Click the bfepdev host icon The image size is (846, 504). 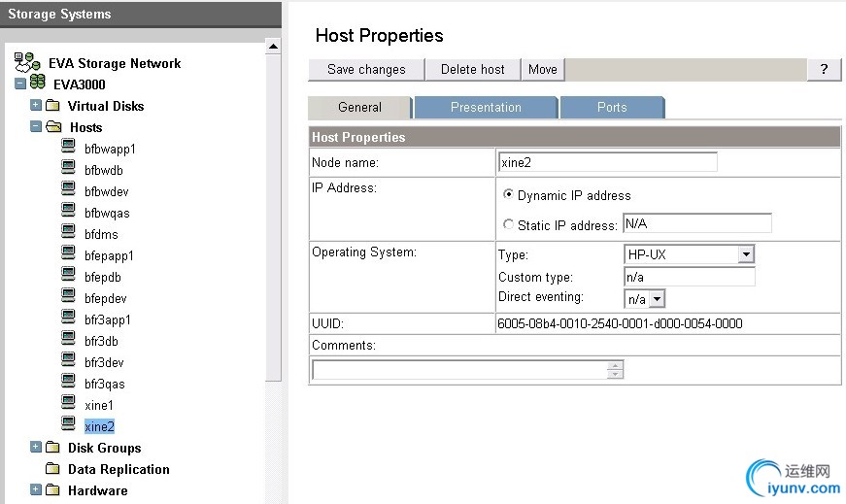pos(69,296)
